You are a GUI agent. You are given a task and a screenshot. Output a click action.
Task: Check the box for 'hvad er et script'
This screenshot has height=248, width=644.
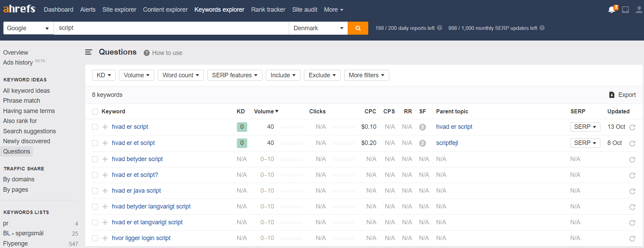95,143
